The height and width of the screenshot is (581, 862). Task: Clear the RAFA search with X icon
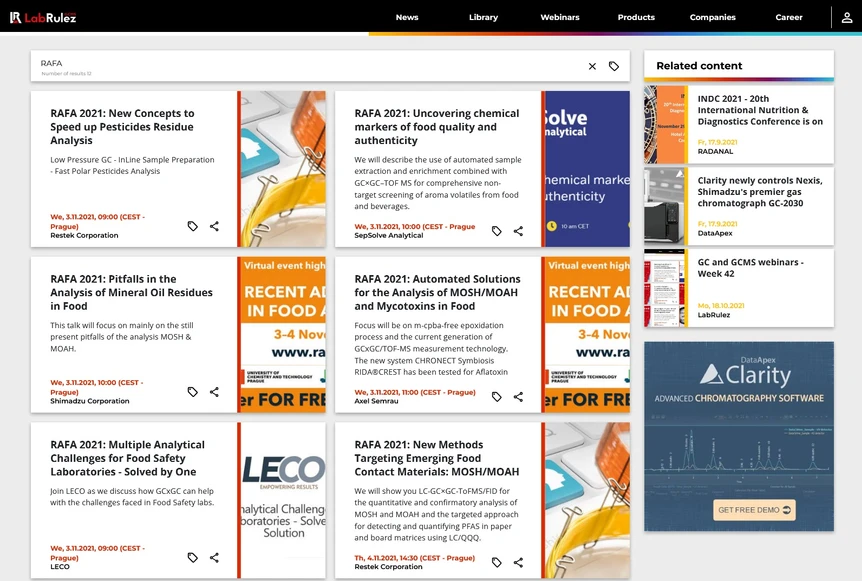(x=592, y=67)
